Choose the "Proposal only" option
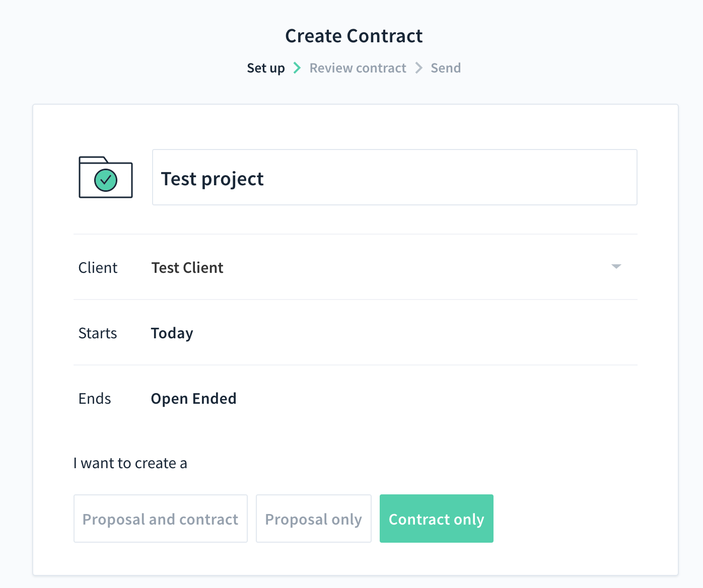The image size is (703, 588). tap(313, 519)
